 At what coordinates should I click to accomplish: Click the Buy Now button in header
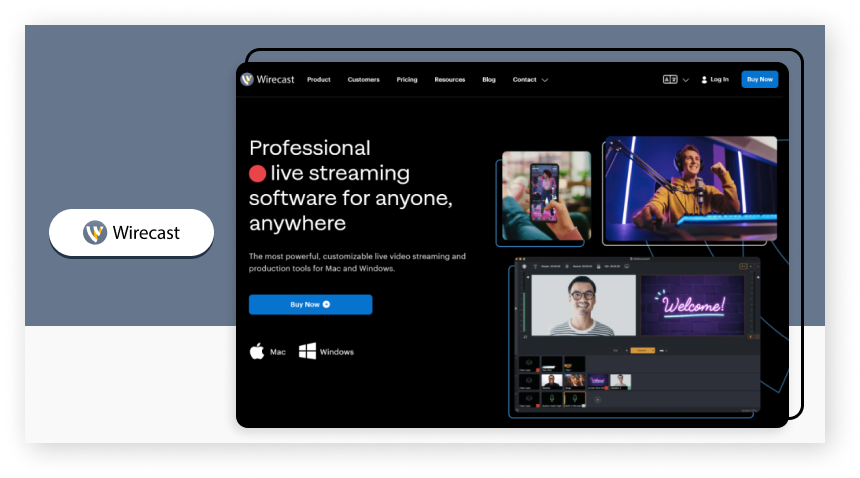click(x=760, y=79)
